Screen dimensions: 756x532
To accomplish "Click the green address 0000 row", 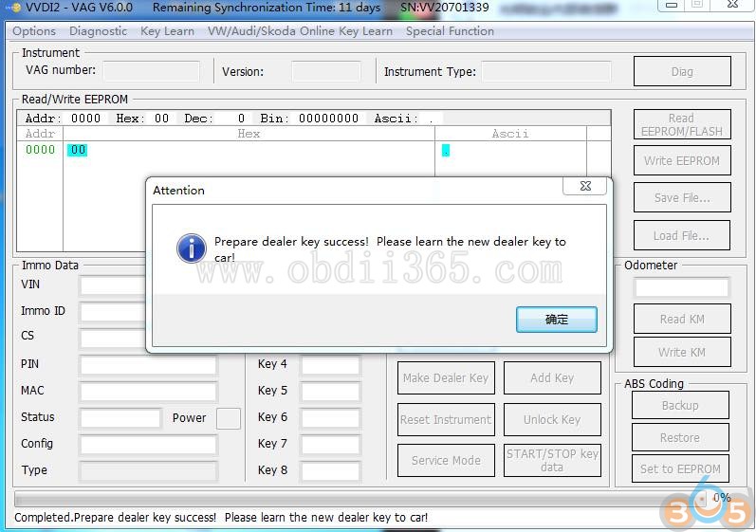I will pos(41,150).
